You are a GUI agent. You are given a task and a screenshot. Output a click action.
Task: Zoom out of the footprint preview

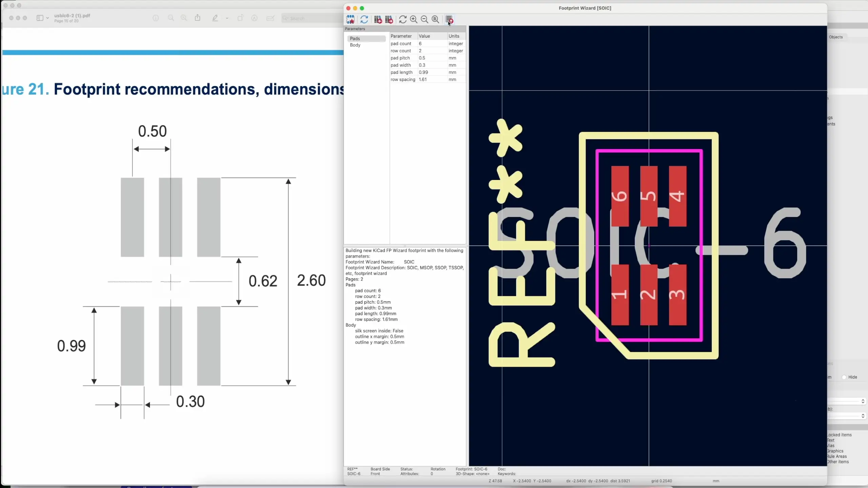(424, 19)
